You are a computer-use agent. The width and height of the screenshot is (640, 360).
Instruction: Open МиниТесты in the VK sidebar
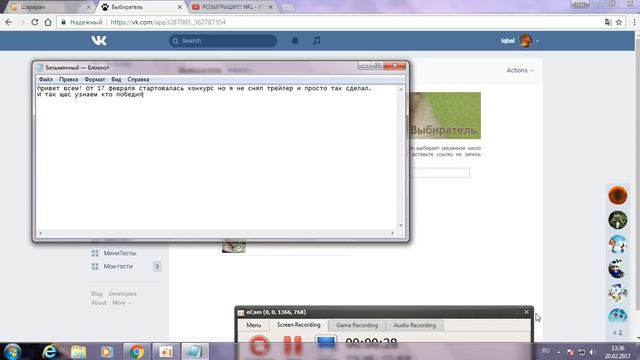(120, 253)
